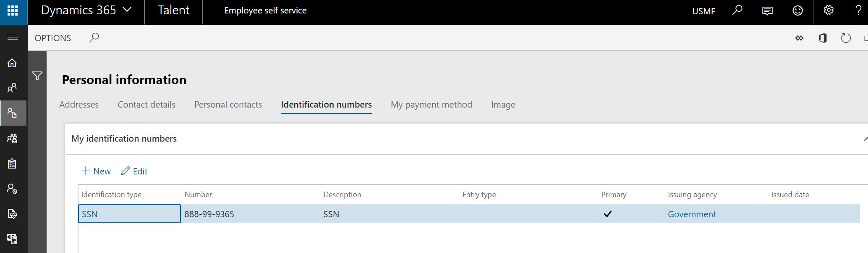Select the Home icon in the sidebar

pos(13,63)
